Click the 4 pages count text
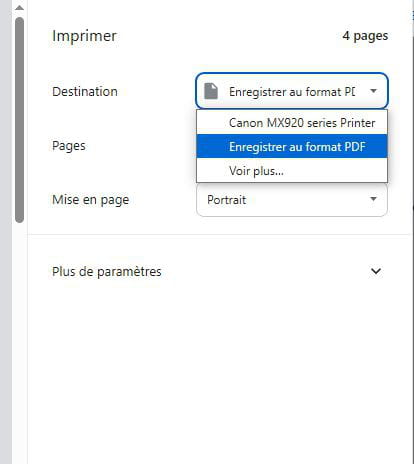 pos(365,36)
